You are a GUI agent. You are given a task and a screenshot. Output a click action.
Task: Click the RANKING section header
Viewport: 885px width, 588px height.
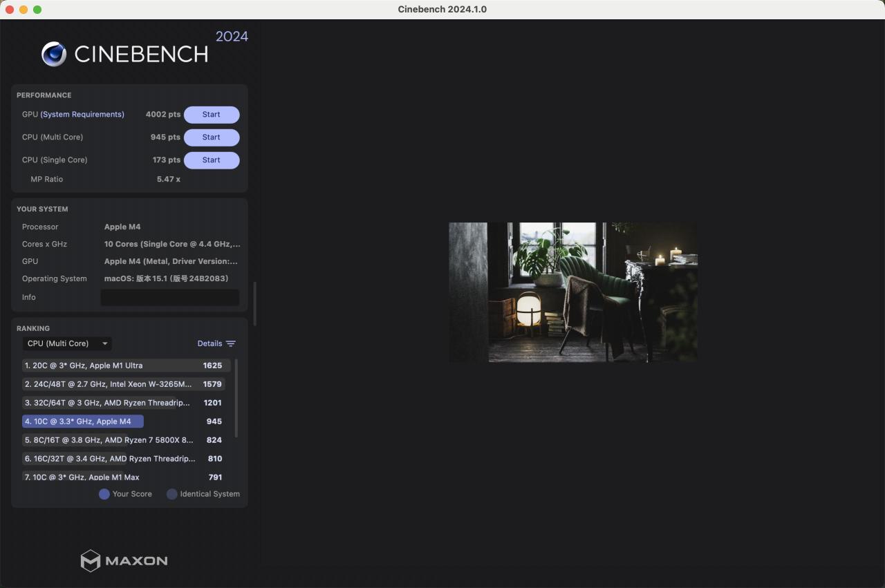(33, 329)
